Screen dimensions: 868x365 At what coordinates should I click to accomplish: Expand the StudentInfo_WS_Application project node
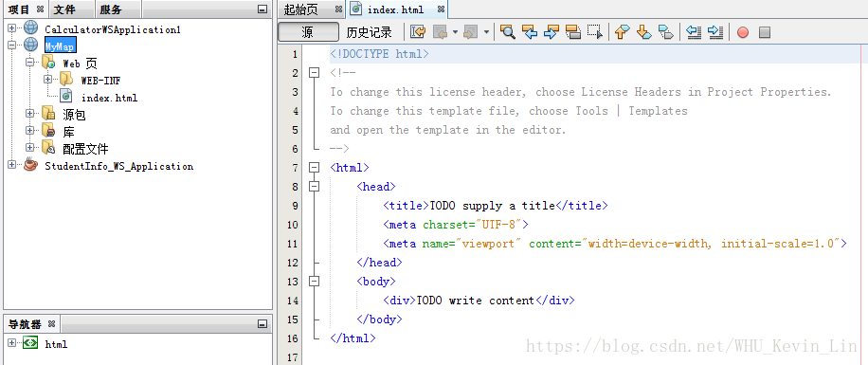(x=11, y=165)
